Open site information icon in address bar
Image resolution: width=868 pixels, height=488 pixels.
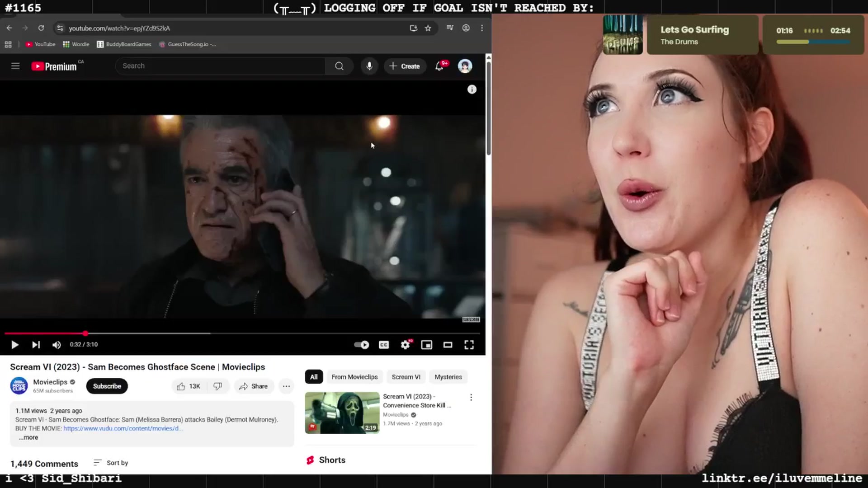pyautogui.click(x=60, y=28)
